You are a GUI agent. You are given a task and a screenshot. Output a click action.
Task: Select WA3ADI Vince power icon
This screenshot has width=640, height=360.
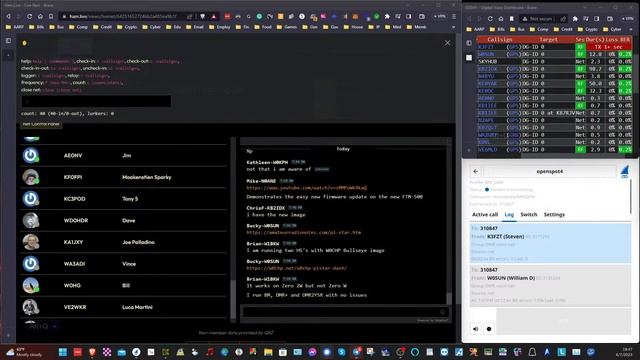coord(31,264)
